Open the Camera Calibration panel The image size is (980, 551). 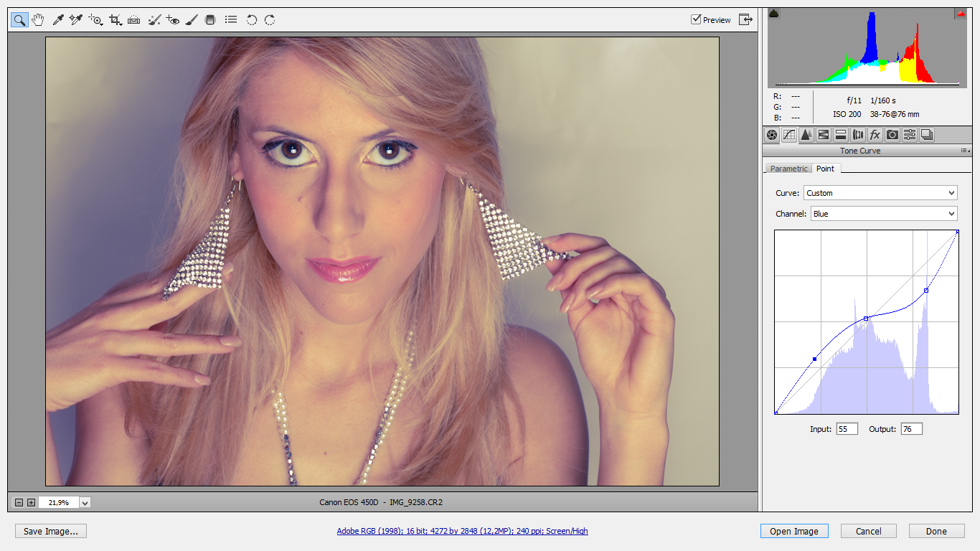point(892,135)
